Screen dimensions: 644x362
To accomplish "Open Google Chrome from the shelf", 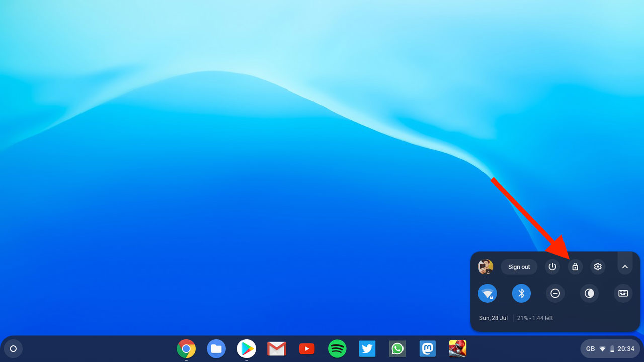I will point(186,348).
